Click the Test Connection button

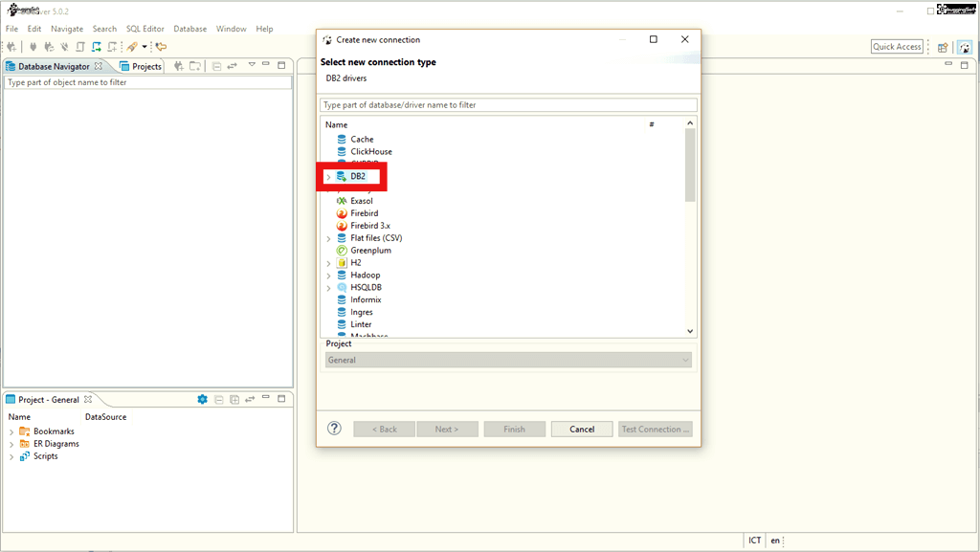(656, 429)
